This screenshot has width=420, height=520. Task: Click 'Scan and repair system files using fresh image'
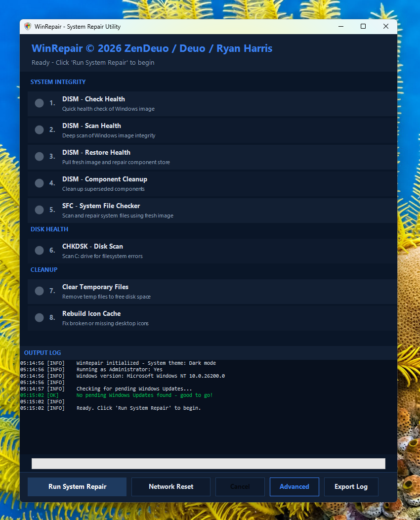pos(118,216)
